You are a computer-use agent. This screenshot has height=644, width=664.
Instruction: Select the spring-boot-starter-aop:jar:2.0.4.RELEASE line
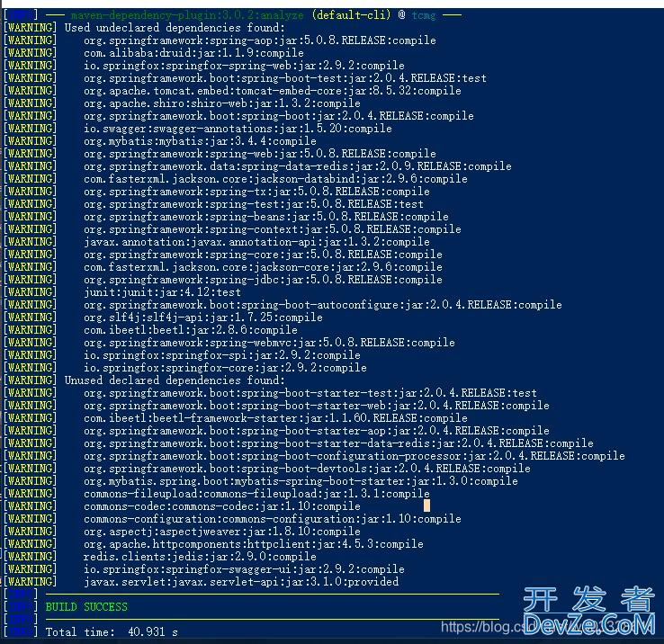pyautogui.click(x=317, y=431)
